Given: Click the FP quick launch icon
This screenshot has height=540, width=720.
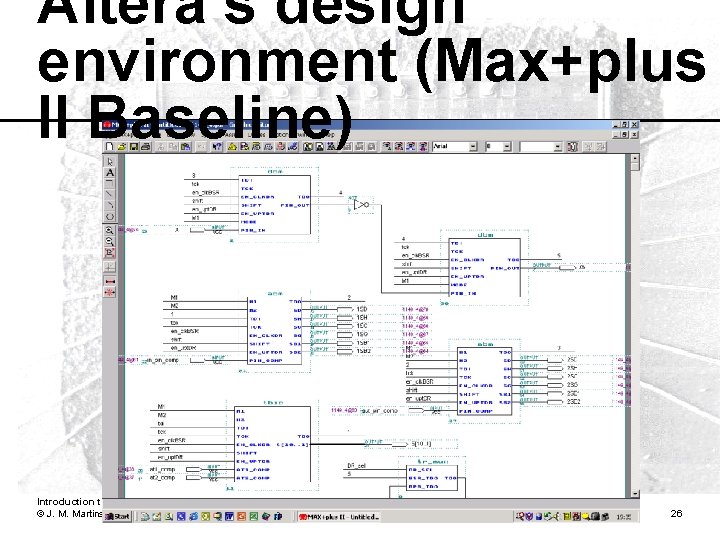Looking at the screenshot, I should tap(278, 517).
